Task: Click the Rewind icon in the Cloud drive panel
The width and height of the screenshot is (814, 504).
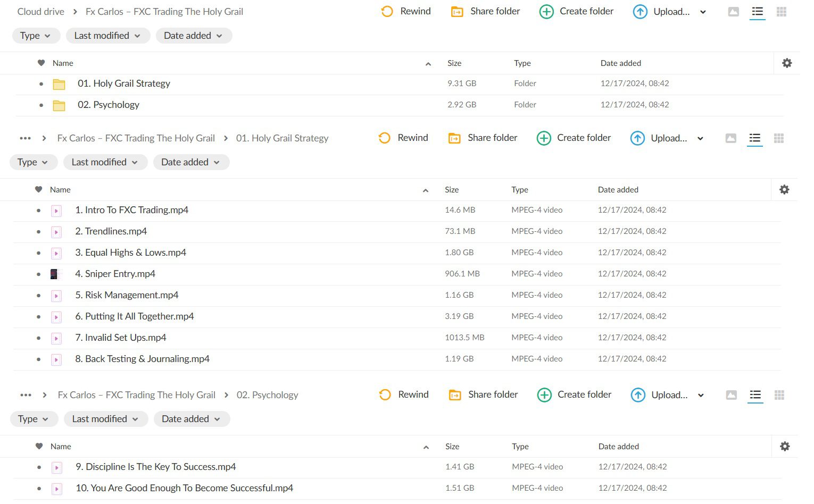Action: (387, 12)
